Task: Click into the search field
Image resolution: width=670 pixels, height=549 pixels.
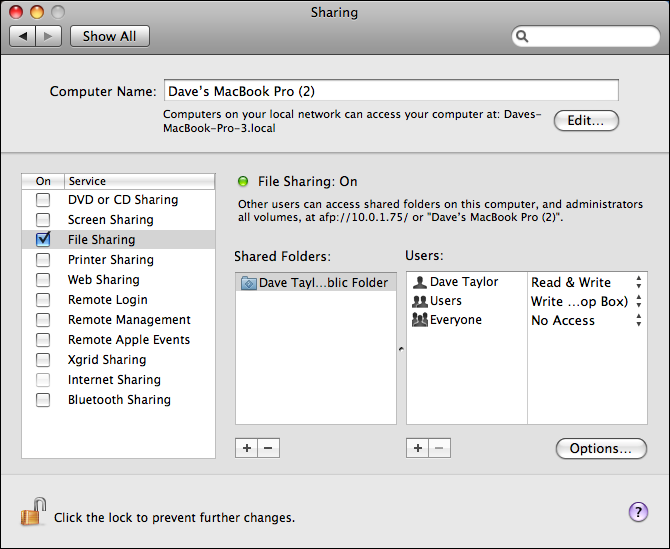Action: point(585,36)
